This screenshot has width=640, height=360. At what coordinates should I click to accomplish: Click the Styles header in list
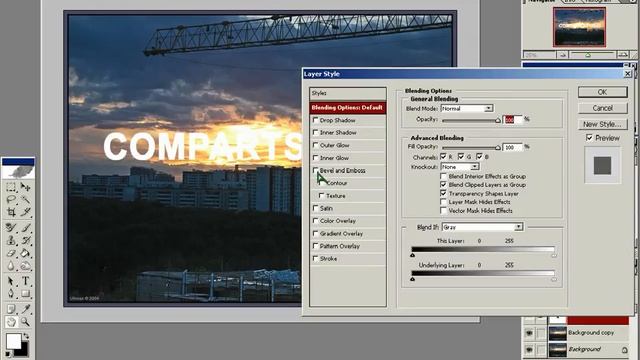click(347, 93)
